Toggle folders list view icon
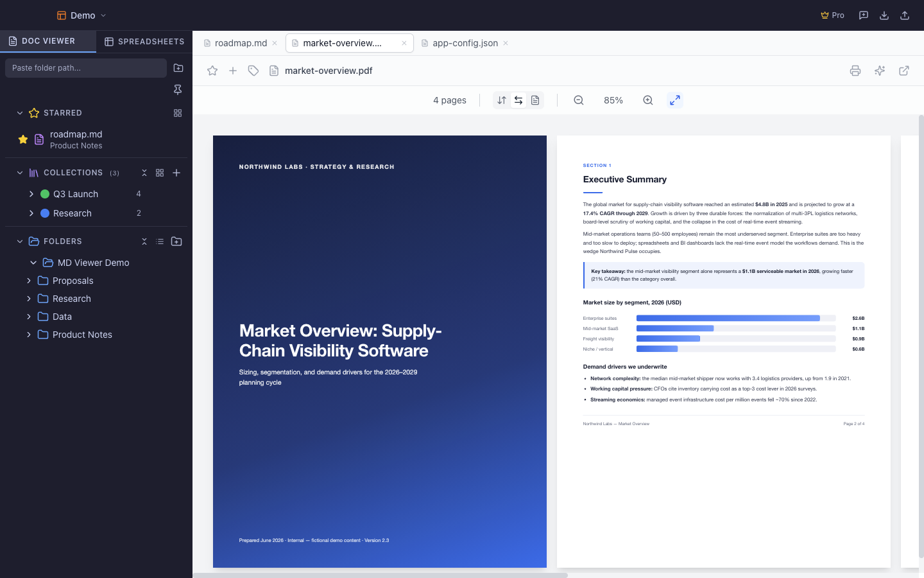Screen dimensions: 924x578 coord(160,241)
